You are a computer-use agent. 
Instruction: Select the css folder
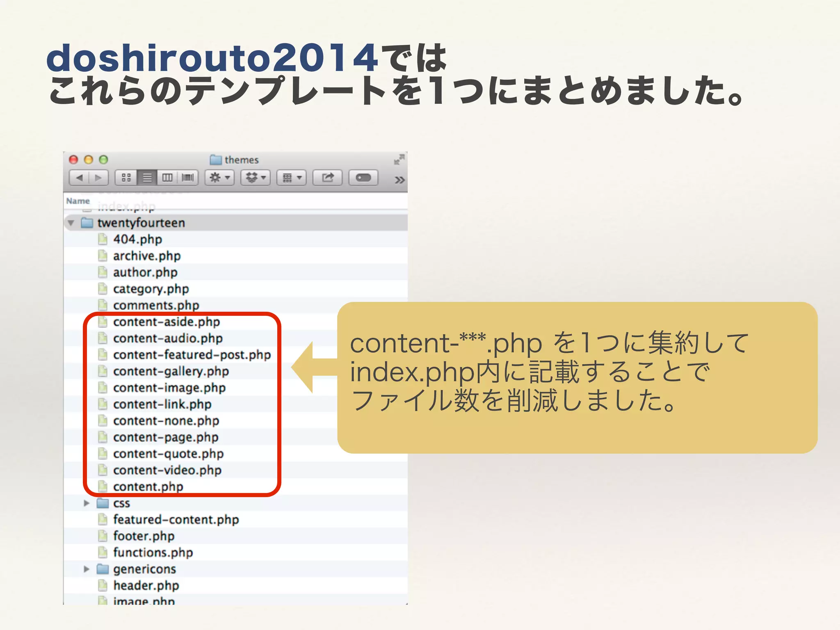click(x=121, y=503)
